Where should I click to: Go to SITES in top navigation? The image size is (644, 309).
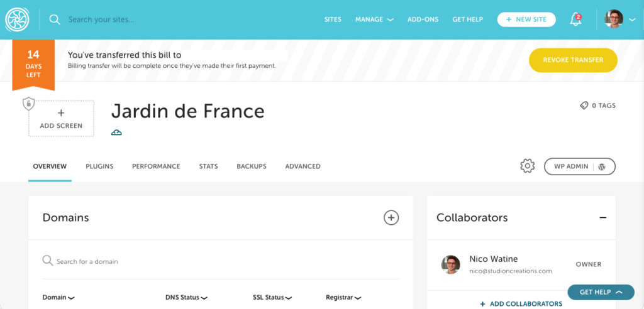333,19
